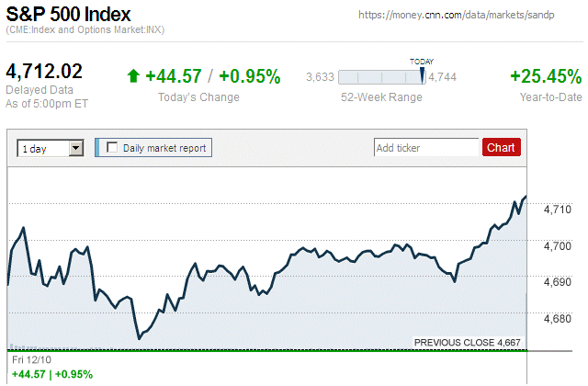Screen dimensions: 588x386
Task: Click the Add ticker input field
Action: tap(426, 147)
